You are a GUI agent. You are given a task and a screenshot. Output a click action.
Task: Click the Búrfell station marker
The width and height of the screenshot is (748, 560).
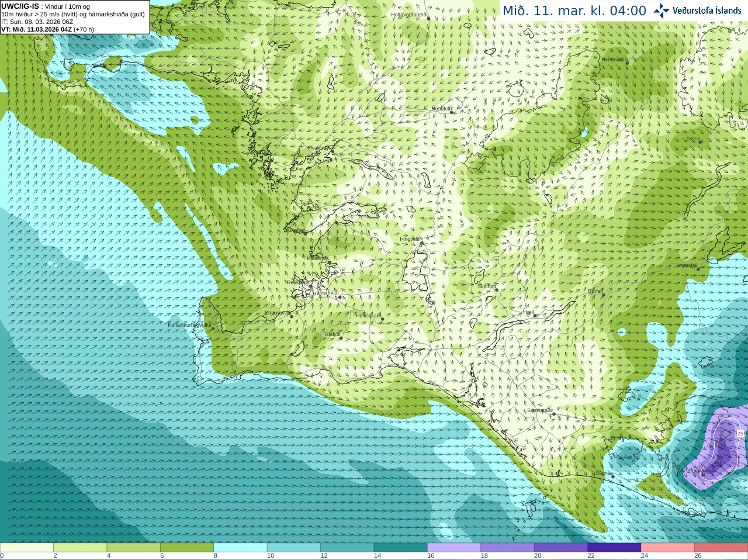(604, 294)
